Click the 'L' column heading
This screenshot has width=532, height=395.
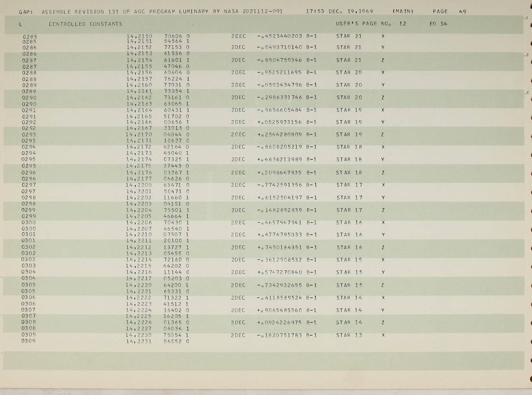pyautogui.click(x=21, y=24)
